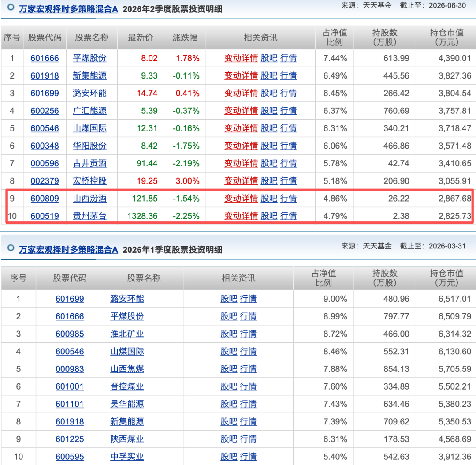Click stock code 601666 in Q2 table

[x=45, y=58]
